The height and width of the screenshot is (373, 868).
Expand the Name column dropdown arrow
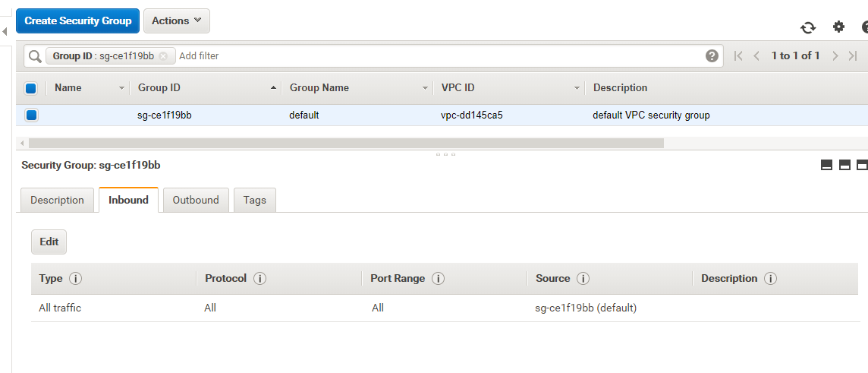pyautogui.click(x=121, y=88)
